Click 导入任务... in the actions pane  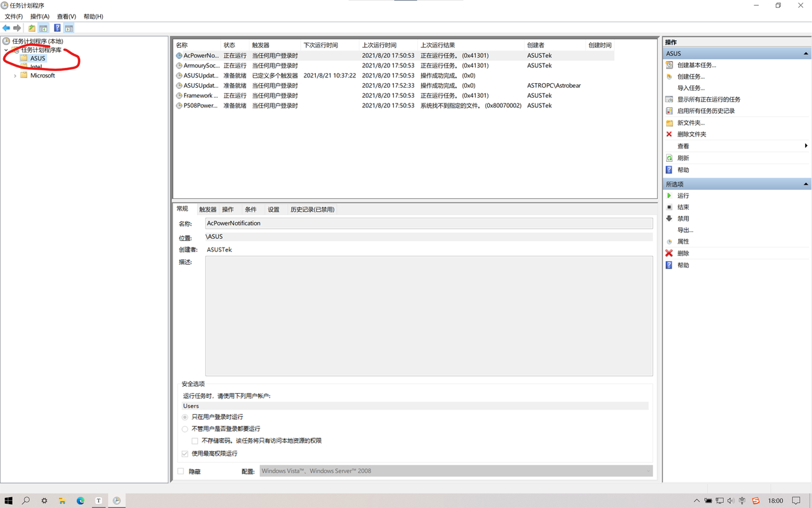691,88
